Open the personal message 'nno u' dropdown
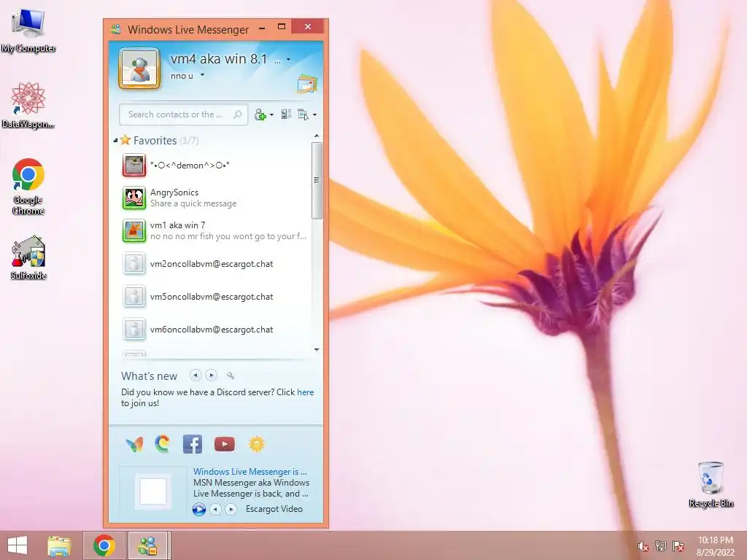 pyautogui.click(x=202, y=75)
